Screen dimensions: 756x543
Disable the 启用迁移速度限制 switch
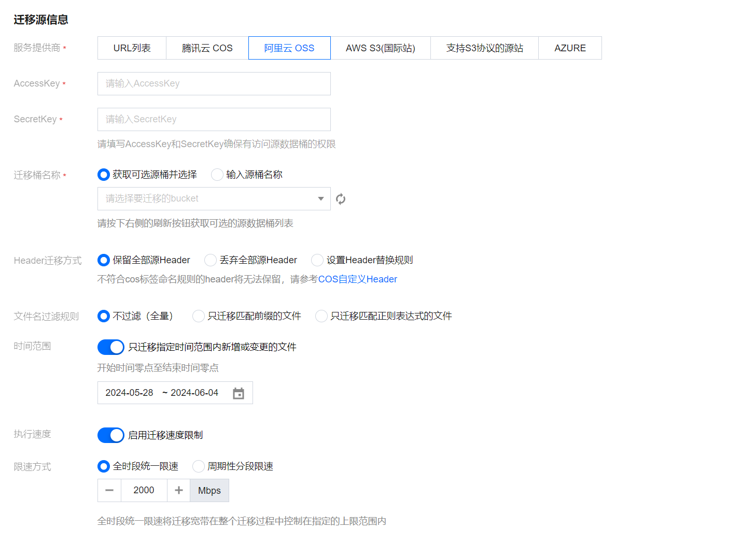point(111,435)
